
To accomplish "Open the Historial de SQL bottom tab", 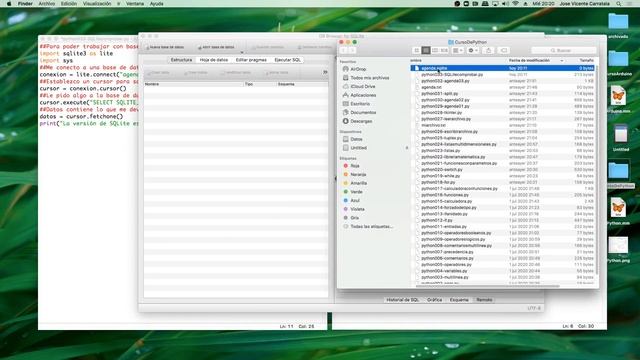I will pyautogui.click(x=402, y=300).
